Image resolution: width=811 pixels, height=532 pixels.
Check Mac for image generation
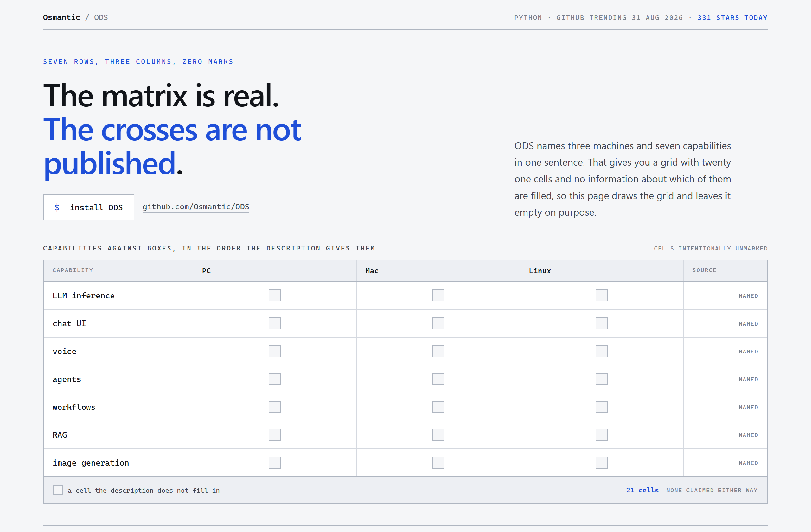click(x=438, y=463)
